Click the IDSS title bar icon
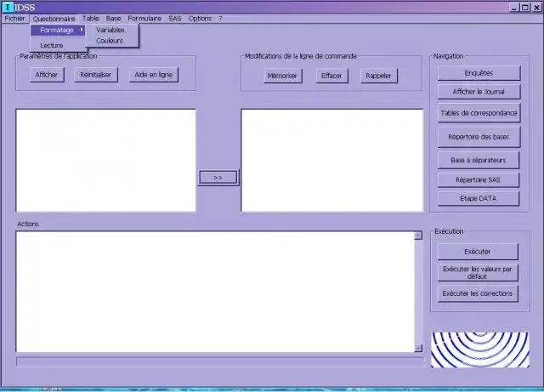 (x=8, y=7)
